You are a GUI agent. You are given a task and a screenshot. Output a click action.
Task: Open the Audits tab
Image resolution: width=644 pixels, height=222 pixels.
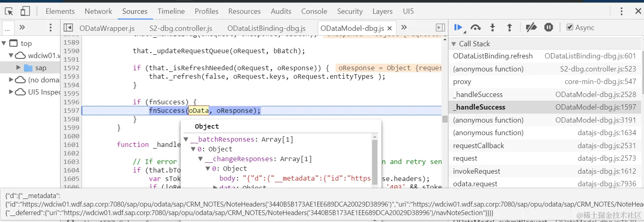click(281, 11)
